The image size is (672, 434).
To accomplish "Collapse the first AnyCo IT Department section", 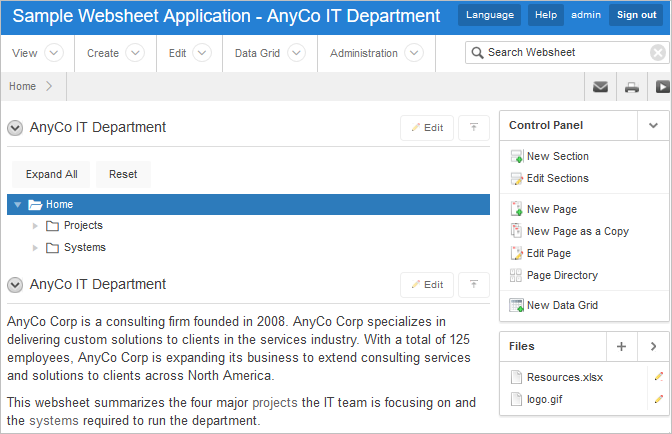I will [x=15, y=128].
